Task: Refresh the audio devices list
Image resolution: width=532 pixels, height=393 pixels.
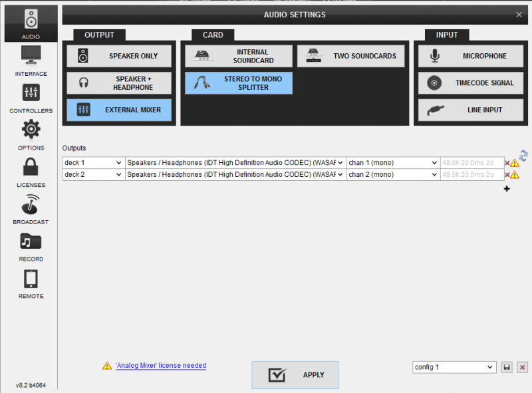Action: click(x=523, y=156)
